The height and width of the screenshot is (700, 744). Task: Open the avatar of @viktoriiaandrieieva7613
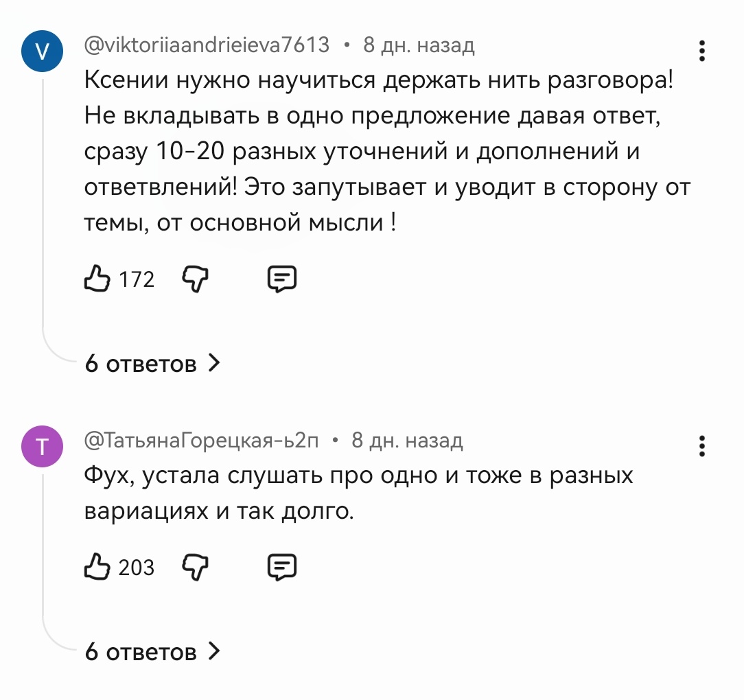click(42, 50)
